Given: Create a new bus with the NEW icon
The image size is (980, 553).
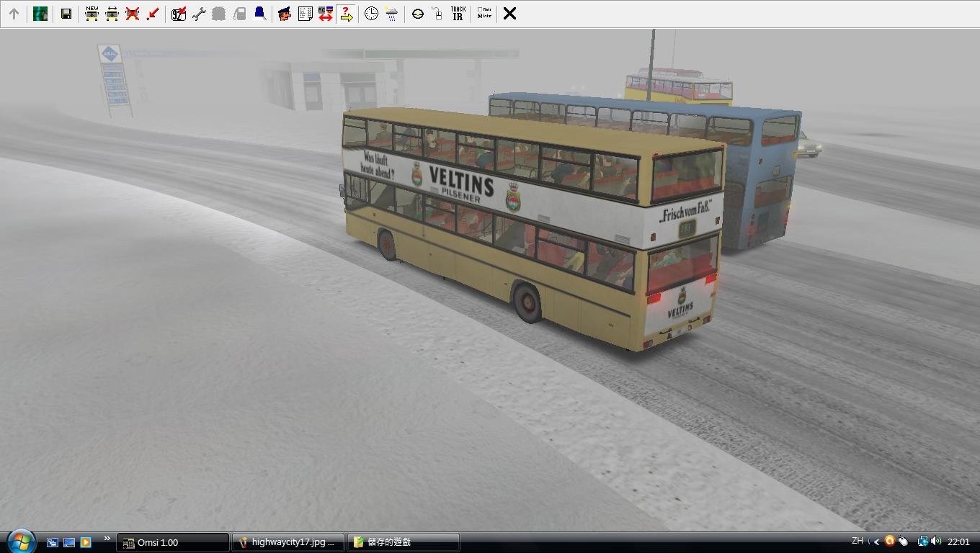Looking at the screenshot, I should [92, 14].
